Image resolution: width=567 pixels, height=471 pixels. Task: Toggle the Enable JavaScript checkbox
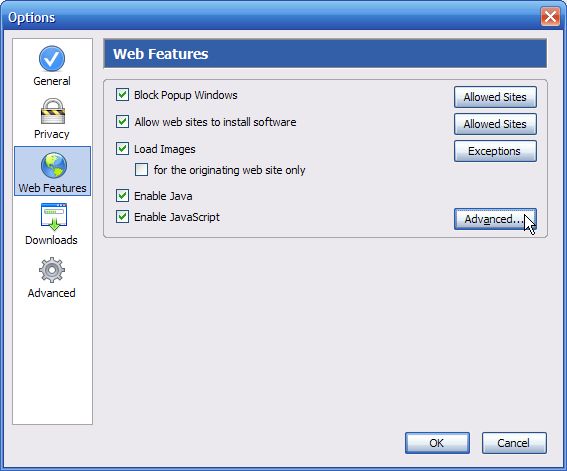[x=122, y=217]
